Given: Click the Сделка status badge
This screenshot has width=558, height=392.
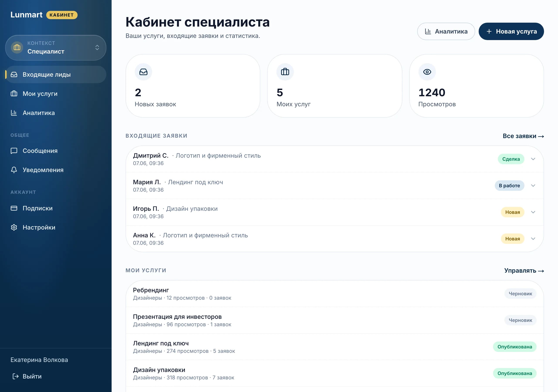Looking at the screenshot, I should click(x=511, y=159).
